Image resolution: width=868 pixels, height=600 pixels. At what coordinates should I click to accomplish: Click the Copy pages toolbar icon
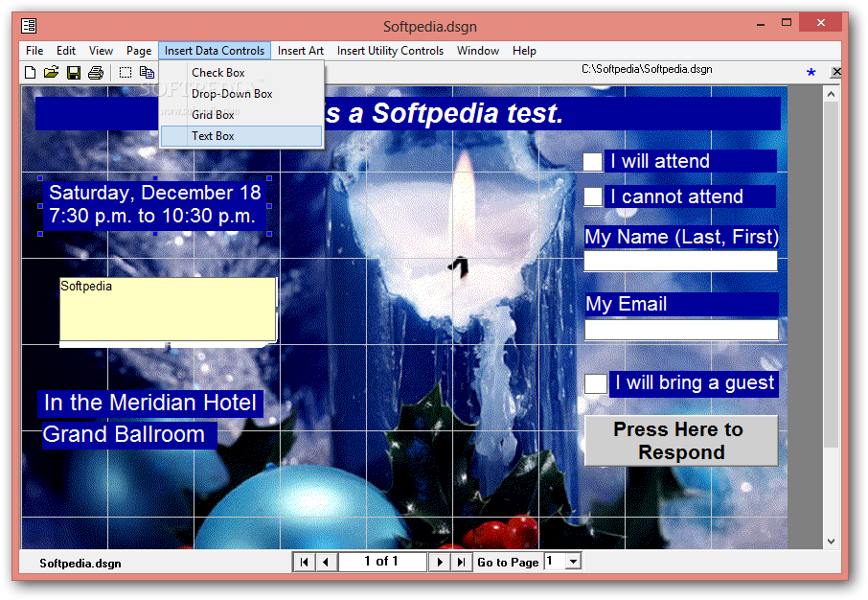pyautogui.click(x=147, y=73)
